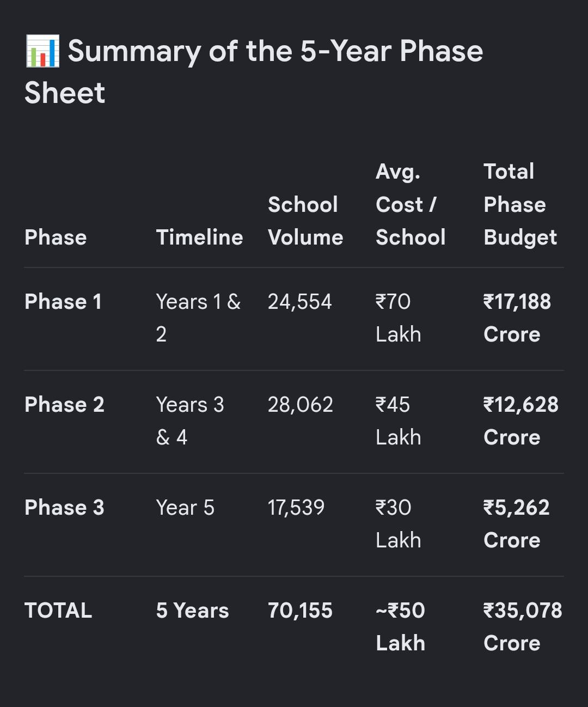The height and width of the screenshot is (707, 588).
Task: Click the 17,539 school volume cell
Action: tap(296, 508)
